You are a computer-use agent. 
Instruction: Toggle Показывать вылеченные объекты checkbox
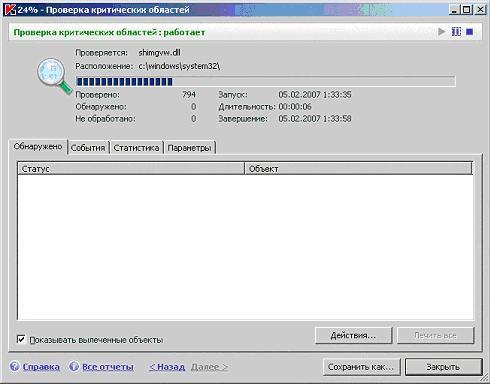pyautogui.click(x=21, y=340)
